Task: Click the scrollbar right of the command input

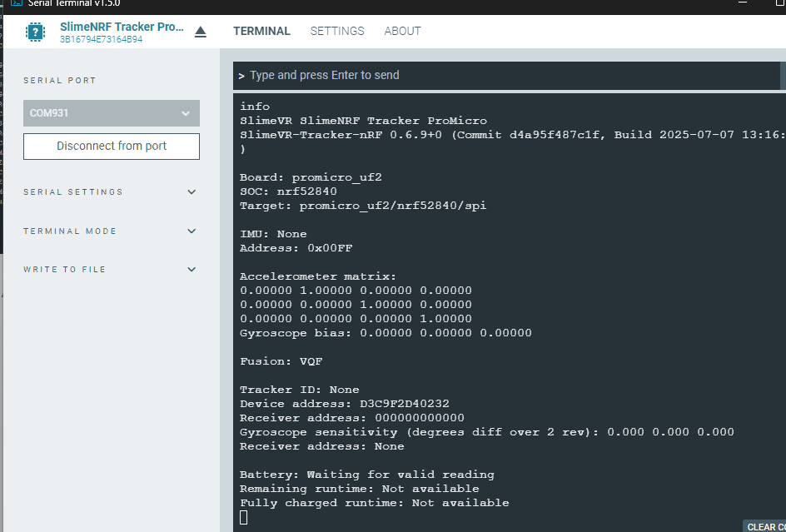Action: coord(783,76)
